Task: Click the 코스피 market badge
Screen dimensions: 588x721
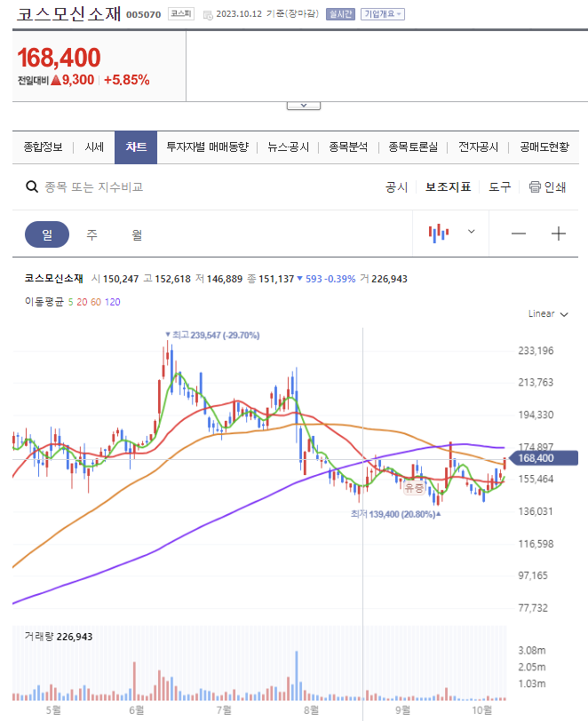Action: pyautogui.click(x=181, y=14)
